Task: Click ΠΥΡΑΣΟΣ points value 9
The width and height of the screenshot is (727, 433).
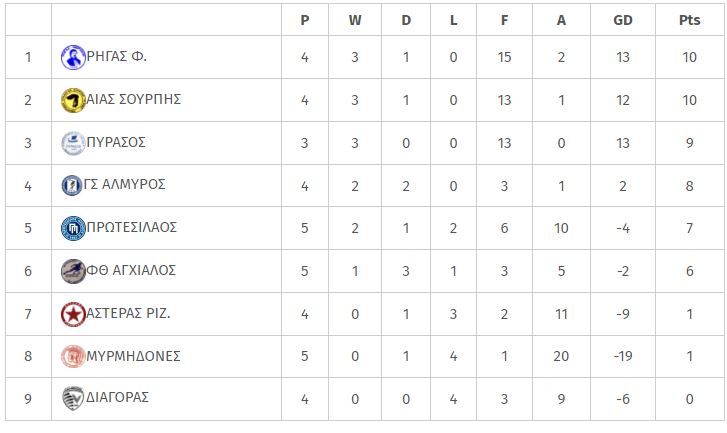Action: pos(689,143)
